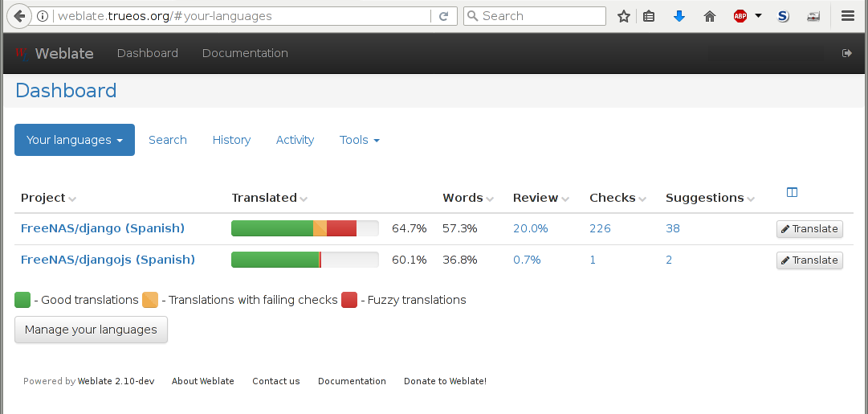Click the blue S extension icon
This screenshot has height=414, width=868.
tap(783, 16)
